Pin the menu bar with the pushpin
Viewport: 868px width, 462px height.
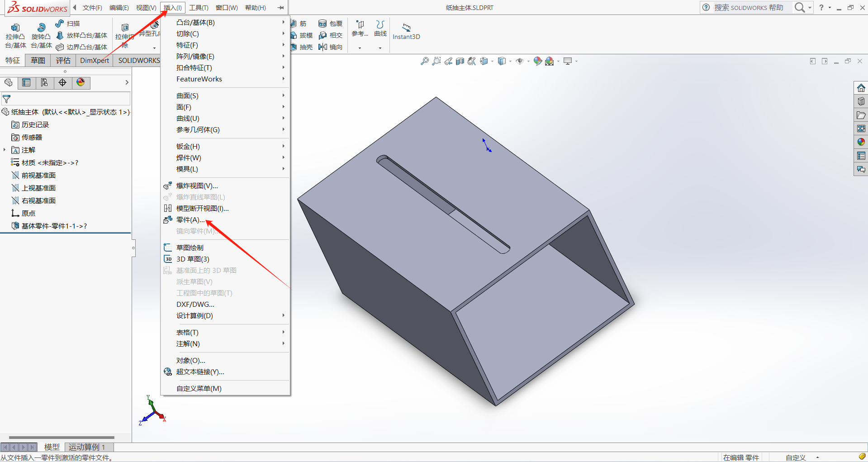pyautogui.click(x=280, y=8)
